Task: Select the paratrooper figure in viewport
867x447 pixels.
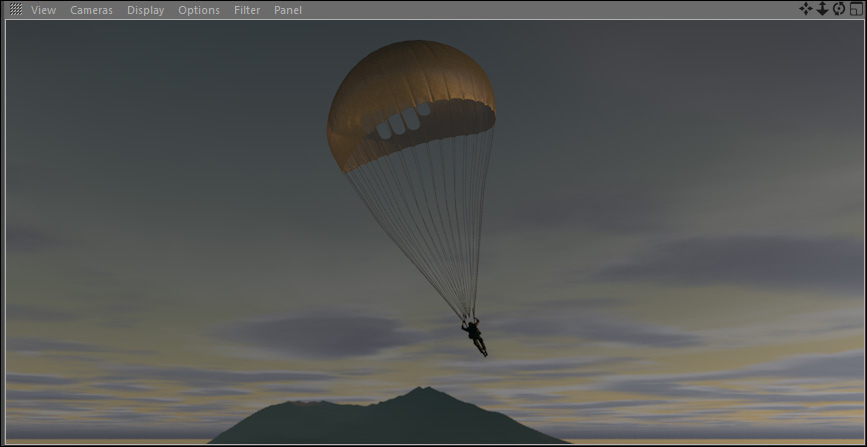Action: pos(474,336)
